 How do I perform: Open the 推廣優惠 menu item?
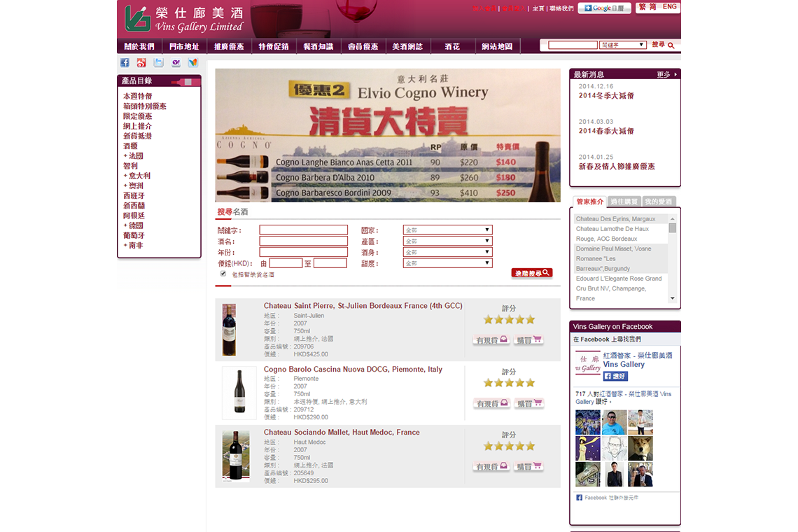(229, 46)
